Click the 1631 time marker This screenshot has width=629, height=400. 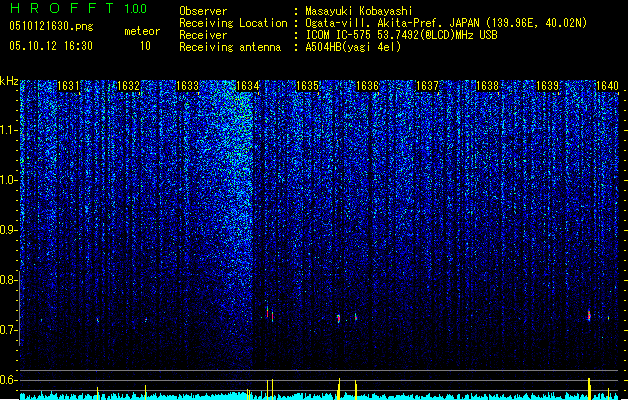(68, 86)
